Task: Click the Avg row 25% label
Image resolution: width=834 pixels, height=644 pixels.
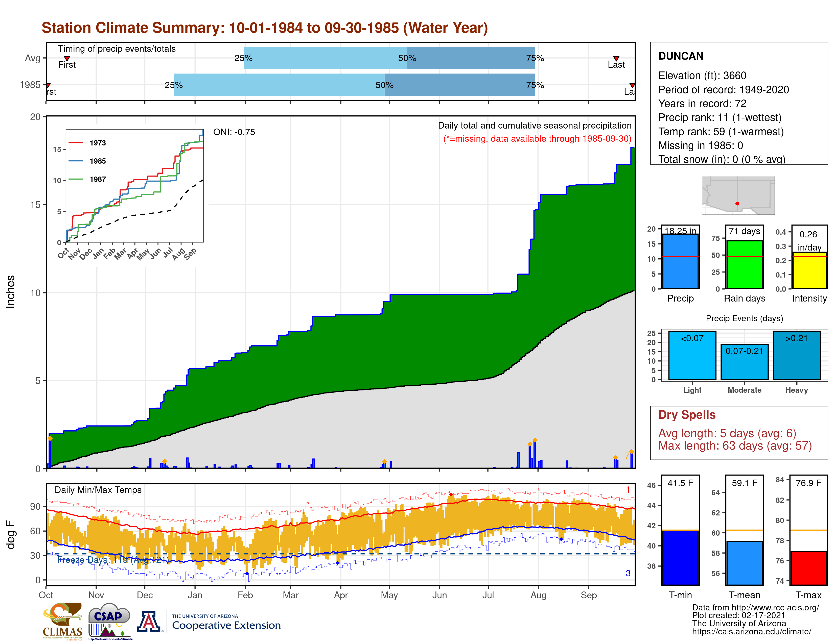Action: [243, 58]
